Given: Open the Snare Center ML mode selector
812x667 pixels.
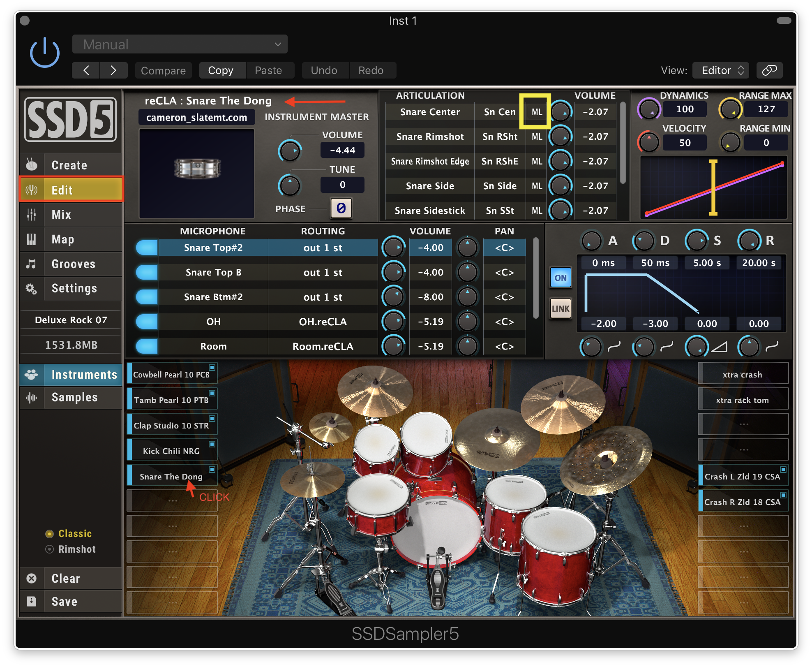Looking at the screenshot, I should point(536,112).
